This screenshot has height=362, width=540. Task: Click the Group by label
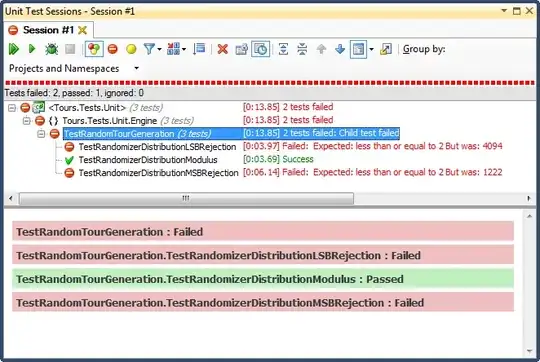[424, 49]
